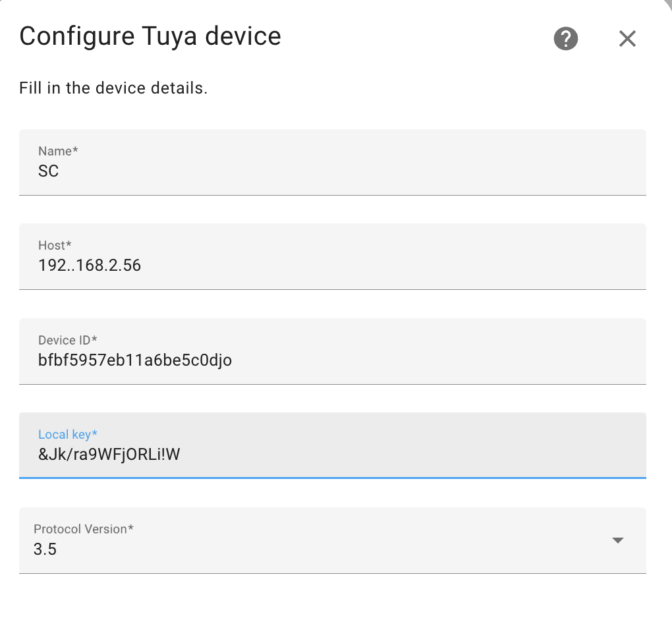Click the Host* field label
The height and width of the screenshot is (618, 672).
pyautogui.click(x=54, y=245)
